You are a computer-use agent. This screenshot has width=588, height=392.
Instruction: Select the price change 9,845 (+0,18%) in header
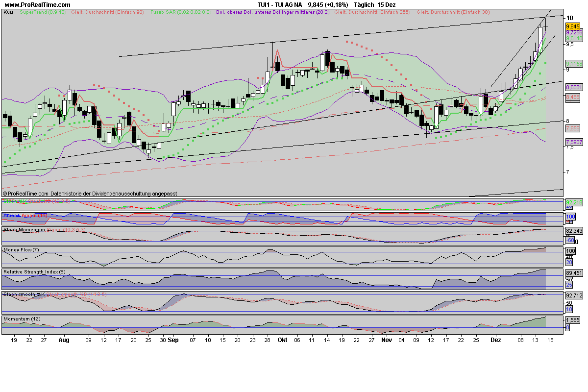point(328,5)
